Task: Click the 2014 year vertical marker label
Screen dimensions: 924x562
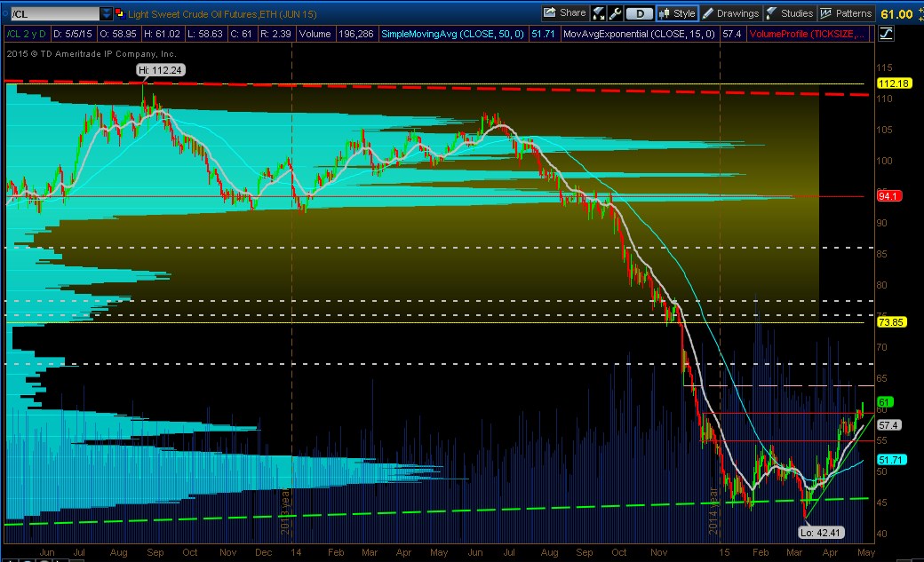Action: (x=713, y=511)
